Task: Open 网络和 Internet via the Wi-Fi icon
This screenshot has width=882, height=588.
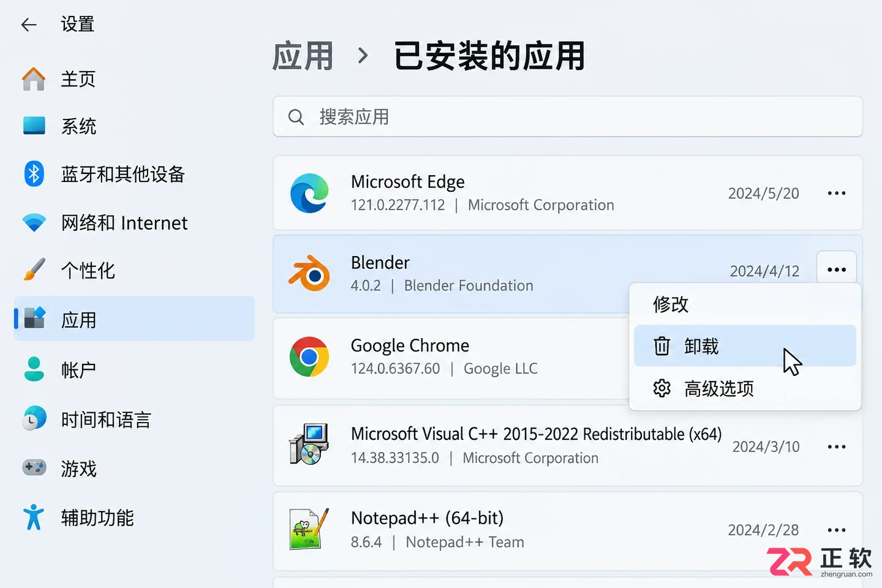Action: [x=34, y=222]
